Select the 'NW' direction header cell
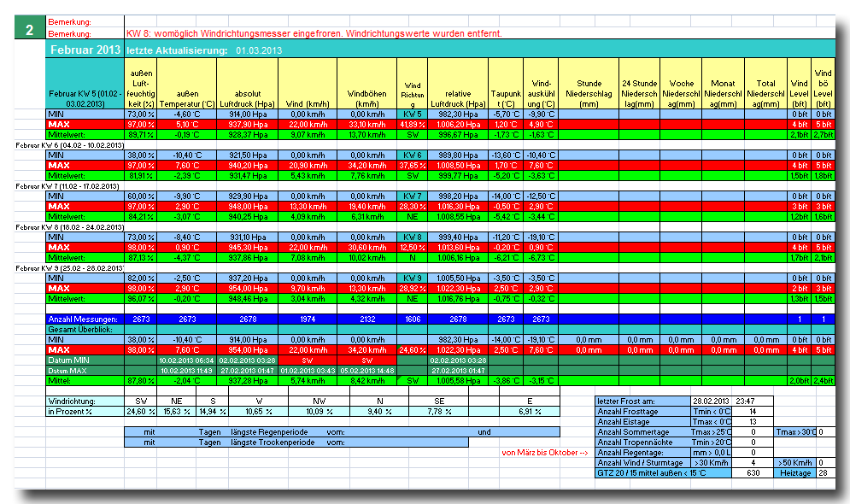This screenshot has width=850, height=504. click(319, 401)
